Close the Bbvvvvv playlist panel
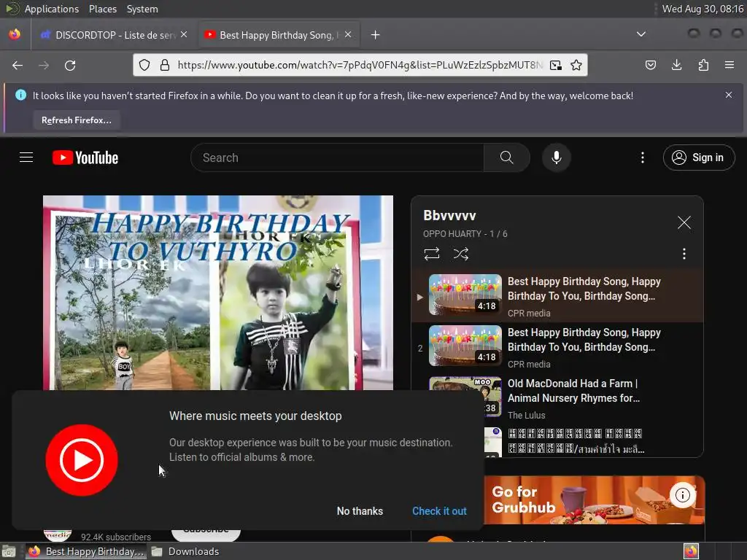Image resolution: width=747 pixels, height=560 pixels. tap(684, 222)
